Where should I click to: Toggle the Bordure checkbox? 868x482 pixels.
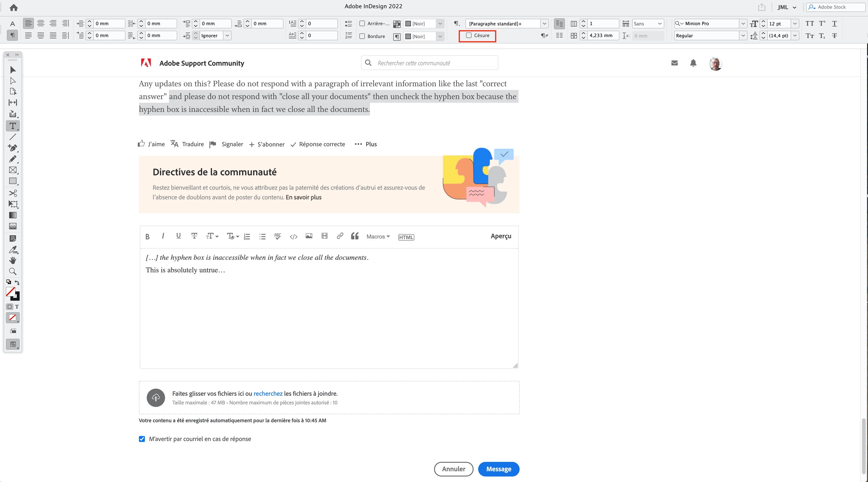[x=362, y=36]
